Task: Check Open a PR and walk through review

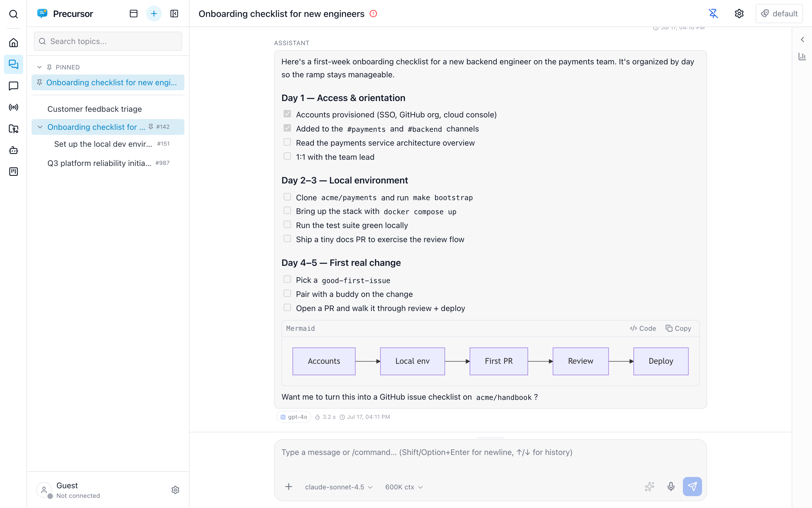Action: [287, 307]
